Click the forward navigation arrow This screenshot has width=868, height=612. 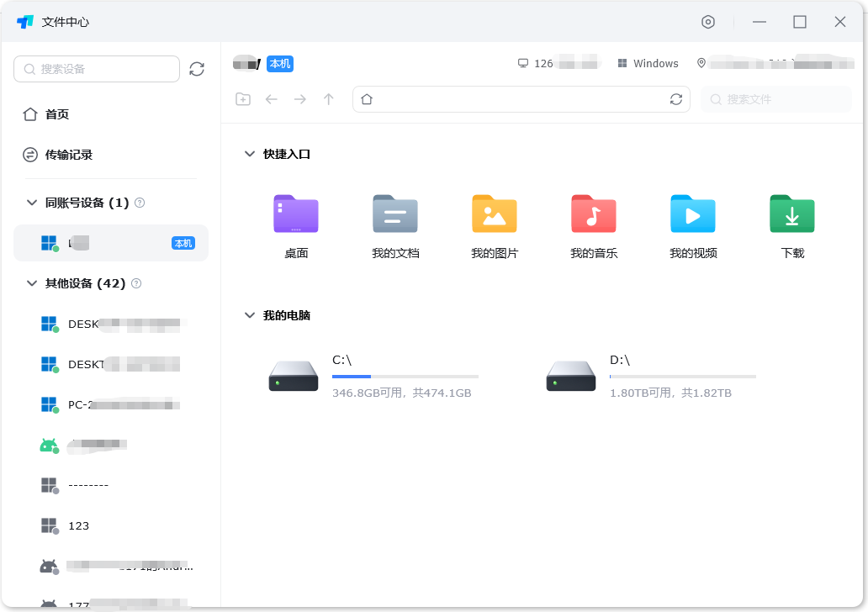(x=300, y=99)
